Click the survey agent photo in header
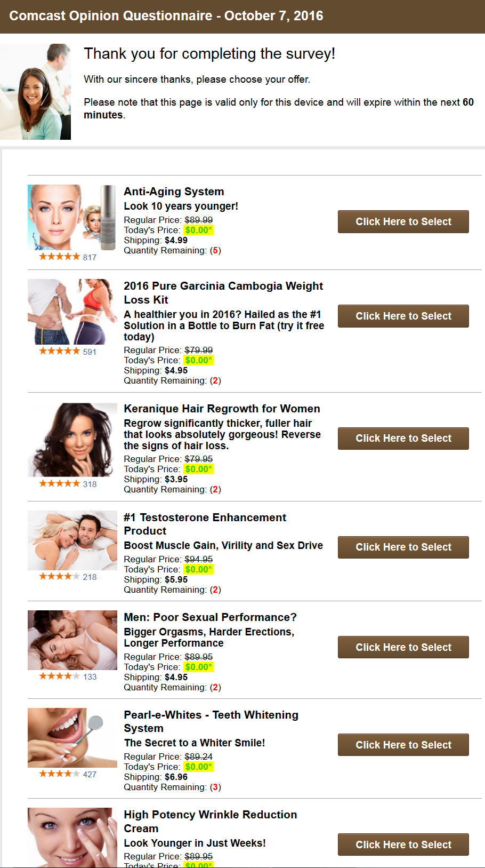 pyautogui.click(x=35, y=92)
